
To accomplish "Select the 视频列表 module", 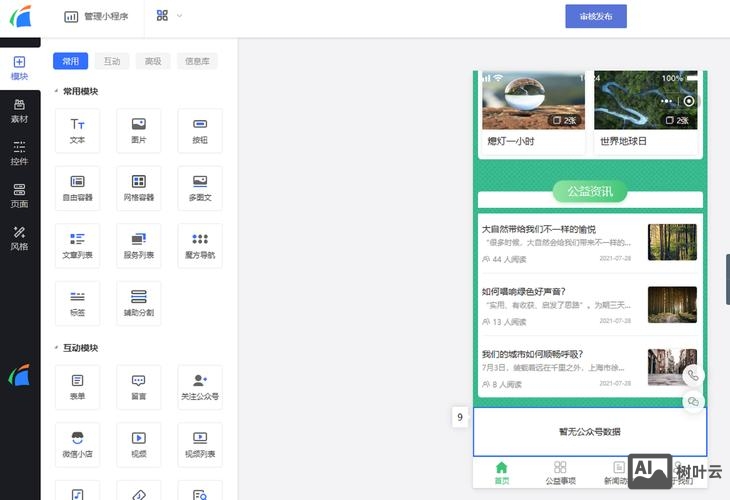I will [200, 445].
